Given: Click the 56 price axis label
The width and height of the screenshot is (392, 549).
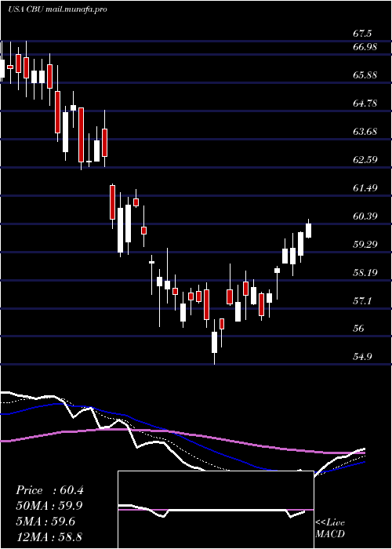Looking at the screenshot, I should [x=359, y=329].
